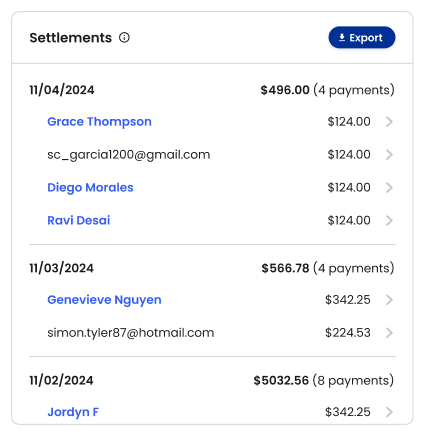The height and width of the screenshot is (436, 425).
Task: Select the simon.tyler87@hotmail.com payment row
Action: (212, 333)
